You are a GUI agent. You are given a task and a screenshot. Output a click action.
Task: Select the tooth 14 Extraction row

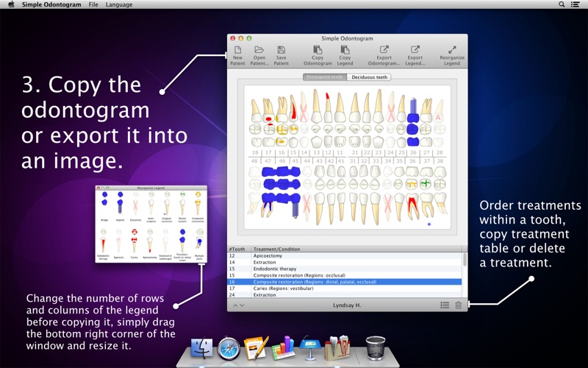click(x=345, y=262)
